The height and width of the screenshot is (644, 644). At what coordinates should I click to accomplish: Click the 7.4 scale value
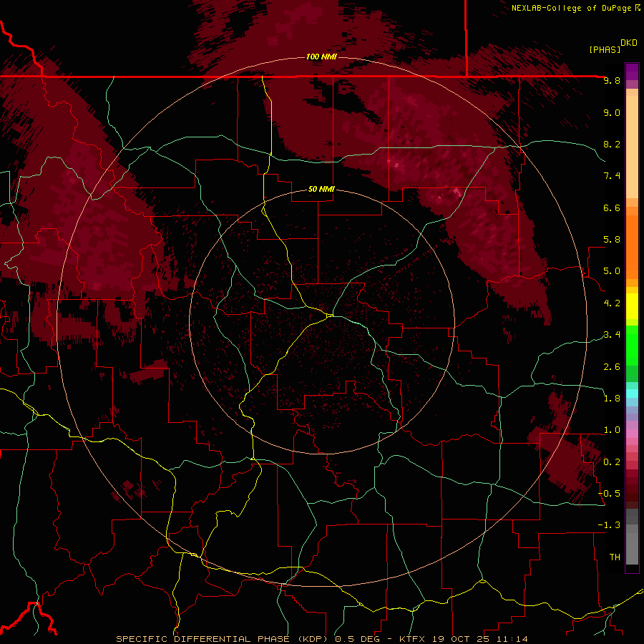click(x=612, y=176)
